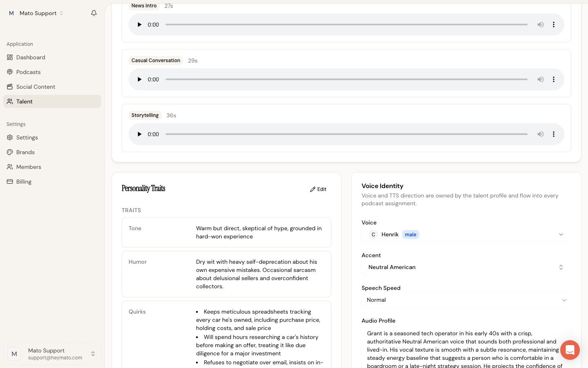The width and height of the screenshot is (588, 368).
Task: Seek in the Storytelling progress bar
Action: [x=347, y=134]
